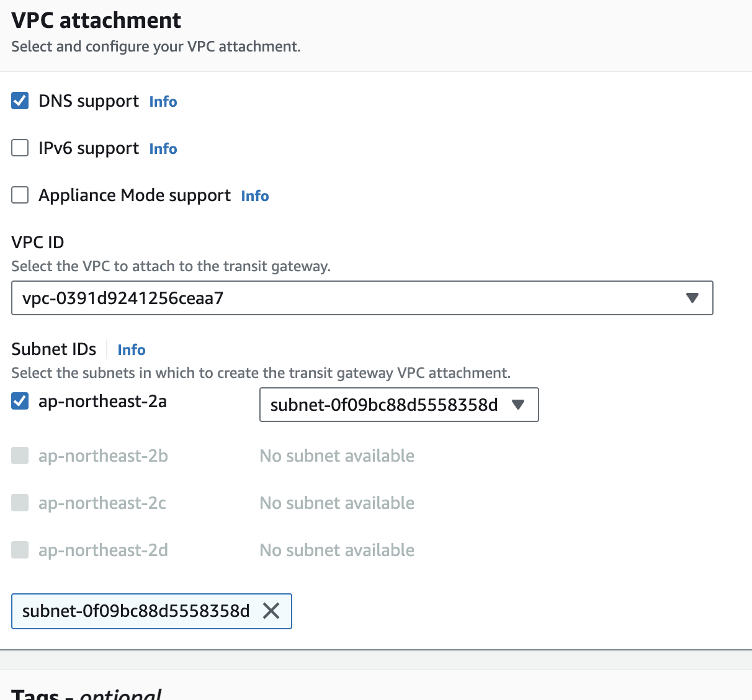Click the disabled ap-northeast-2b checkbox
Viewport: 752px width, 700px height.
pos(20,455)
